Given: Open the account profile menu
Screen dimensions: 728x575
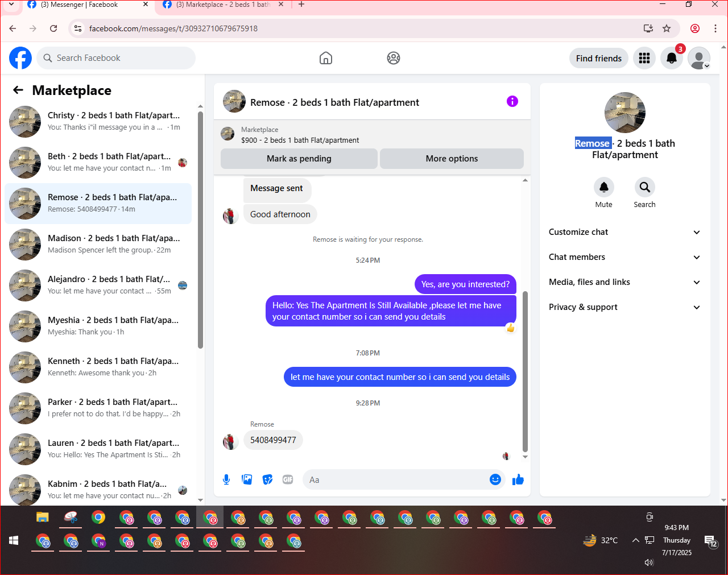Looking at the screenshot, I should [x=699, y=58].
